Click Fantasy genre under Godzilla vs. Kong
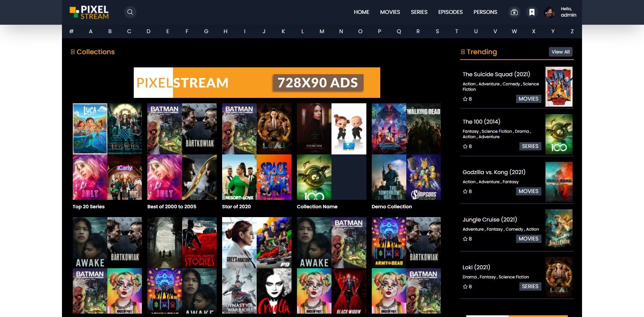Image resolution: width=644 pixels, height=317 pixels. 510,182
